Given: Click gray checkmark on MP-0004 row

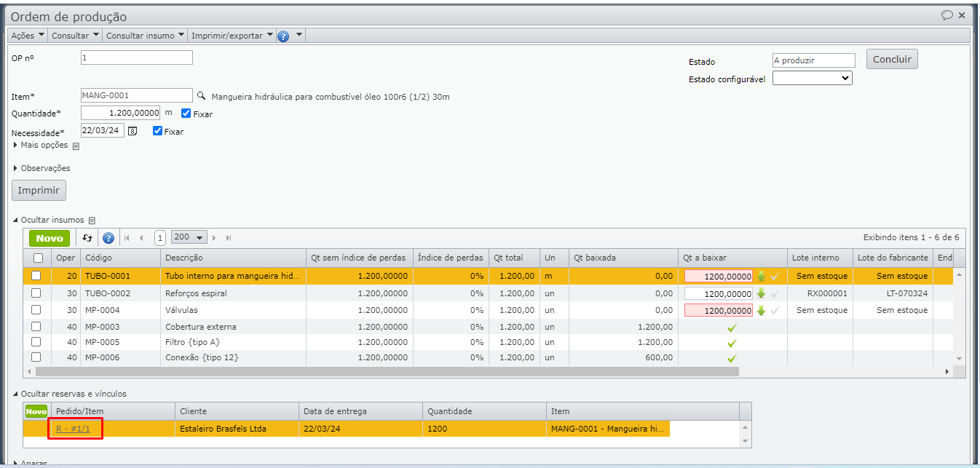Looking at the screenshot, I should click(x=775, y=310).
